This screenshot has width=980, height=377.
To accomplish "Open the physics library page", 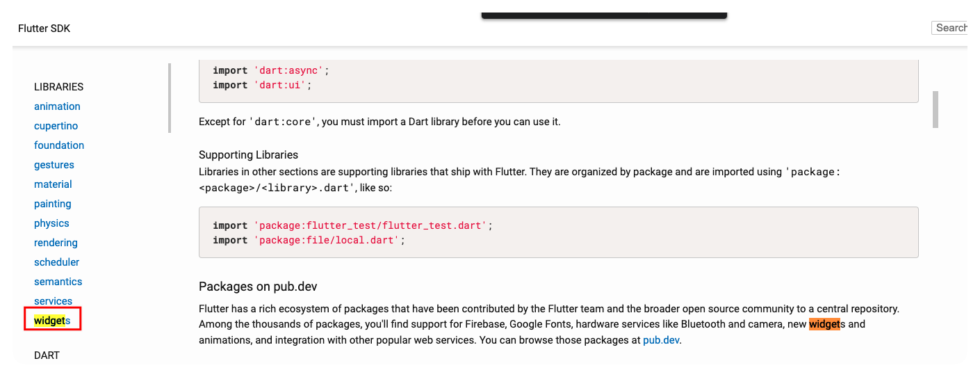I will click(x=51, y=223).
